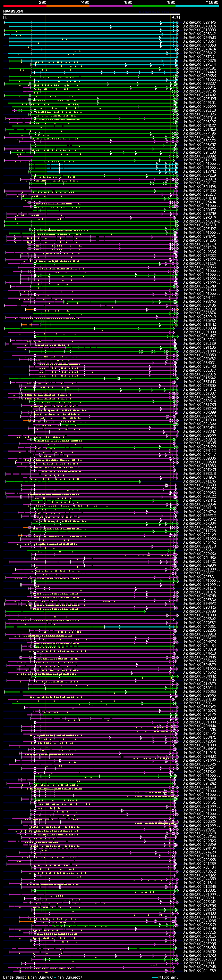The height and width of the screenshot is (980, 222).
Task: Select the UniRef100_Q9BIJ3 label
Action: 199,546
